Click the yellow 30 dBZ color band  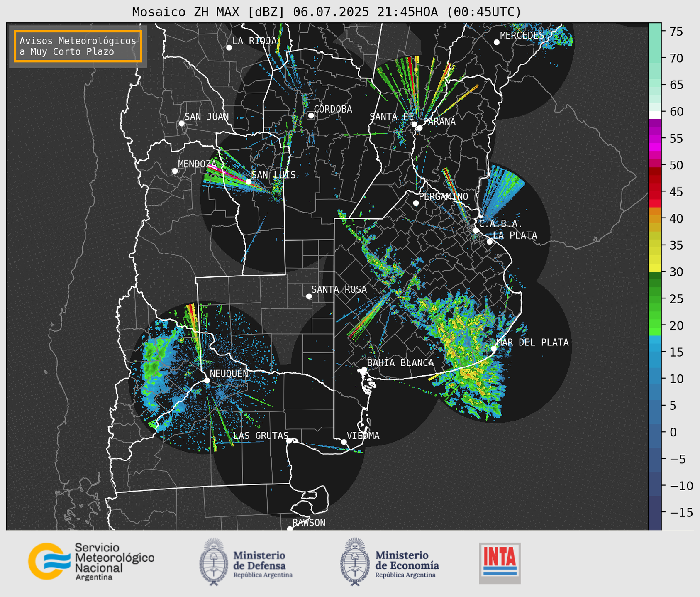tap(655, 268)
